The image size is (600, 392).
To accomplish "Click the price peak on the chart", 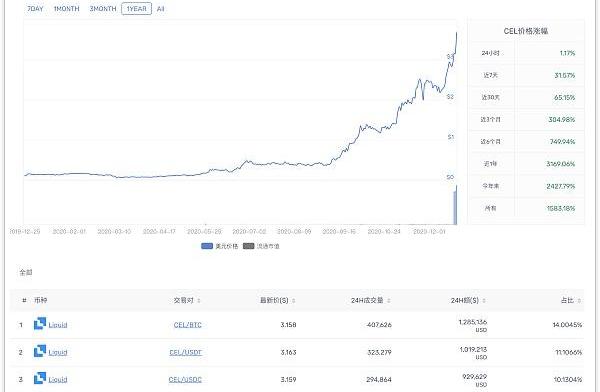I will tap(456, 33).
